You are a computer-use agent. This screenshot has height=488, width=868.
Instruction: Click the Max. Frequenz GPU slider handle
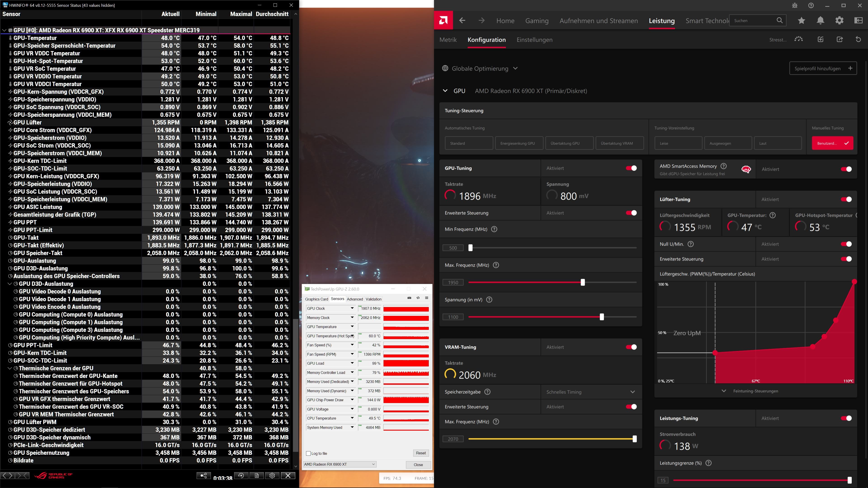point(583,282)
